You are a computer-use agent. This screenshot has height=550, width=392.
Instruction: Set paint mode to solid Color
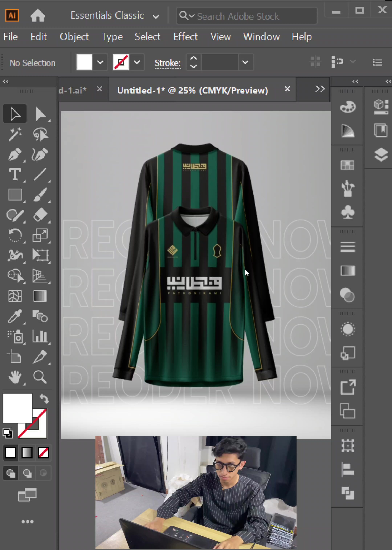pos(10,453)
